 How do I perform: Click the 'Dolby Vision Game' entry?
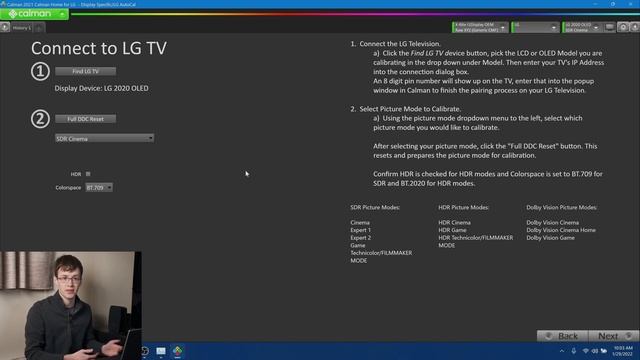pyautogui.click(x=550, y=238)
